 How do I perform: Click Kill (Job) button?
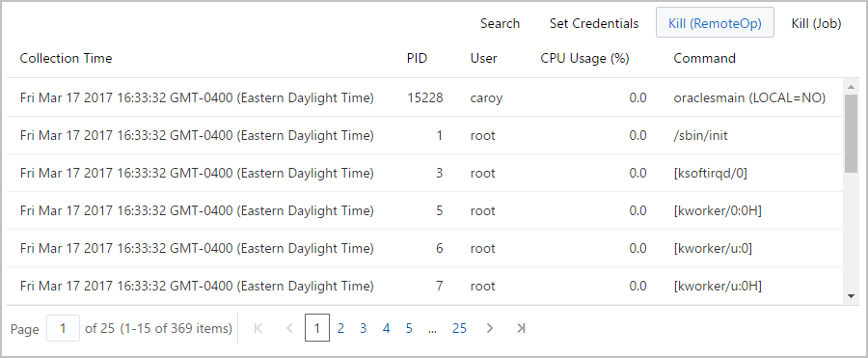(x=817, y=23)
